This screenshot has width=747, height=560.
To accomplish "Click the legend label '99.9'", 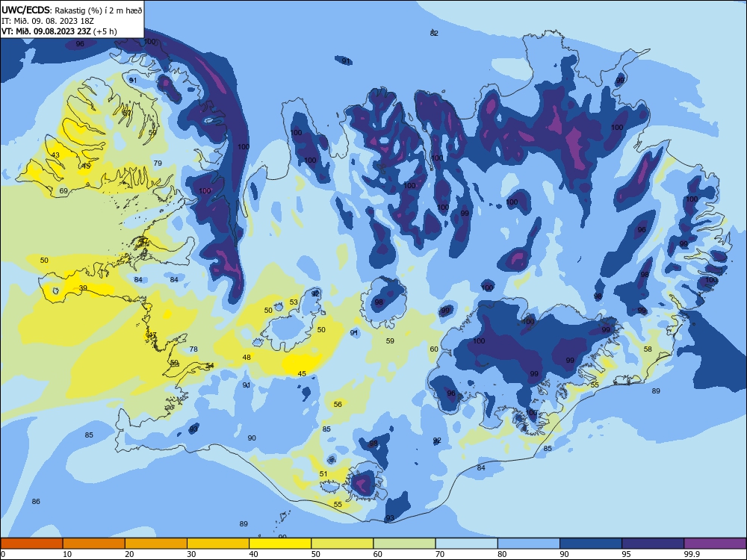I will [x=692, y=554].
